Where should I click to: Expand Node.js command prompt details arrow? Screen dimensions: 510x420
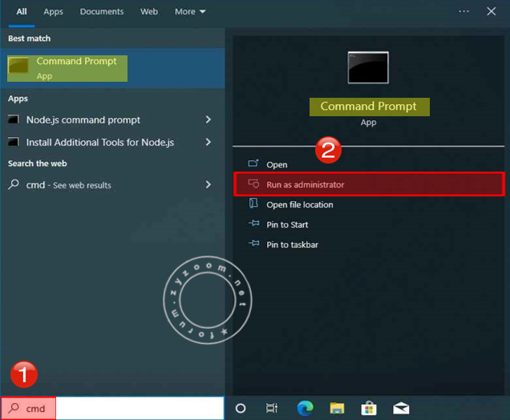[208, 119]
